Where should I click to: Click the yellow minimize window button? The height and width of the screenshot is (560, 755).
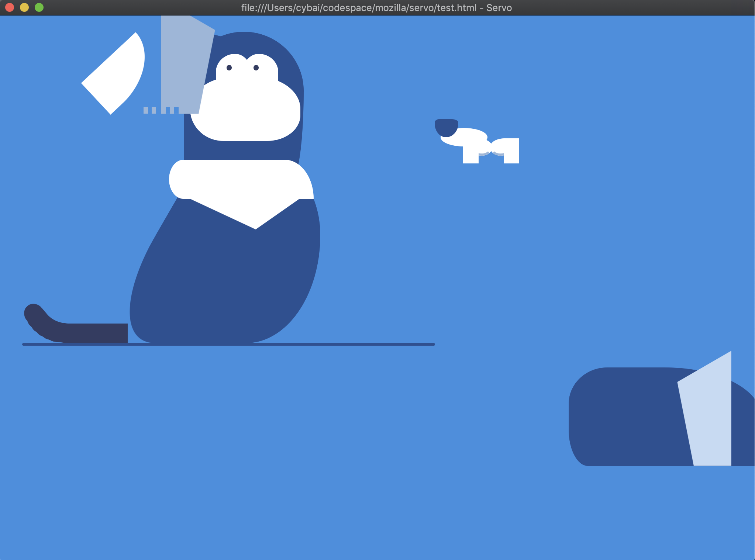click(x=24, y=7)
